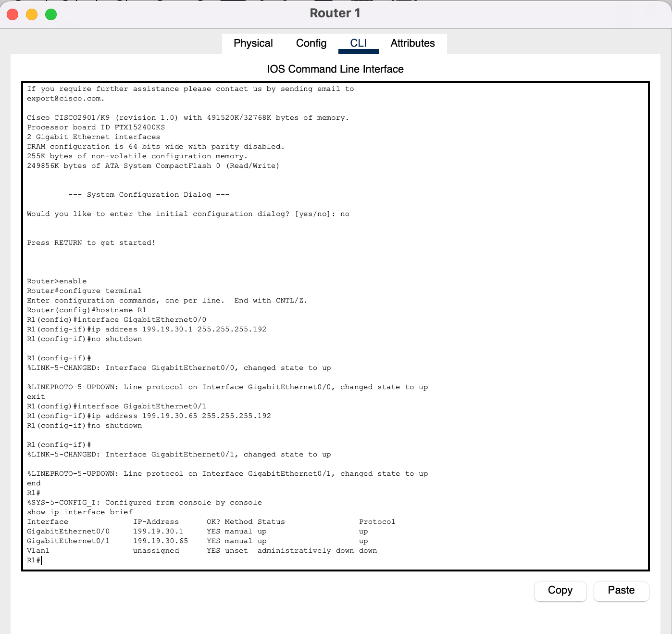
Task: Click 'Press RETURN to get started!' text
Action: coord(91,243)
